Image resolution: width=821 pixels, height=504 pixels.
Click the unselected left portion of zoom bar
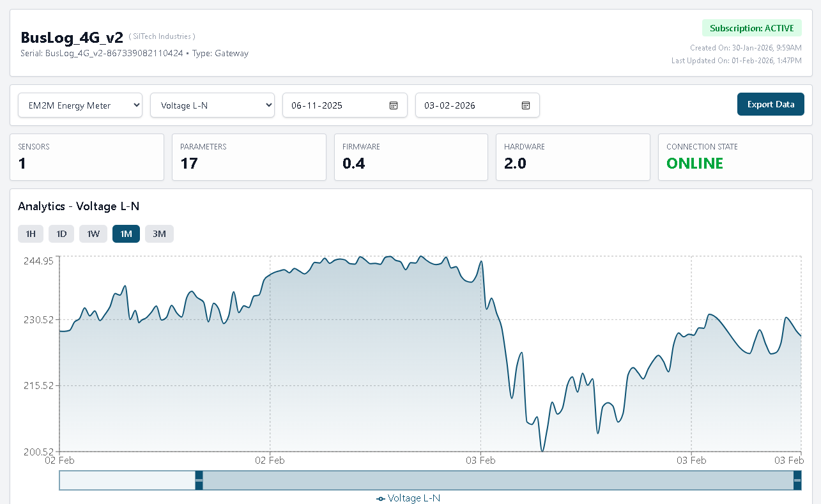coord(127,480)
